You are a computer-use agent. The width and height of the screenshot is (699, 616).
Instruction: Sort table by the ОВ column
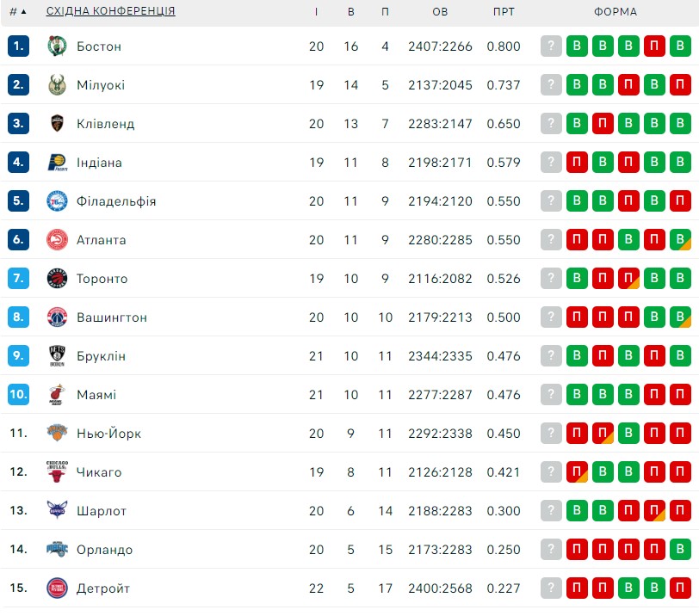(x=440, y=11)
